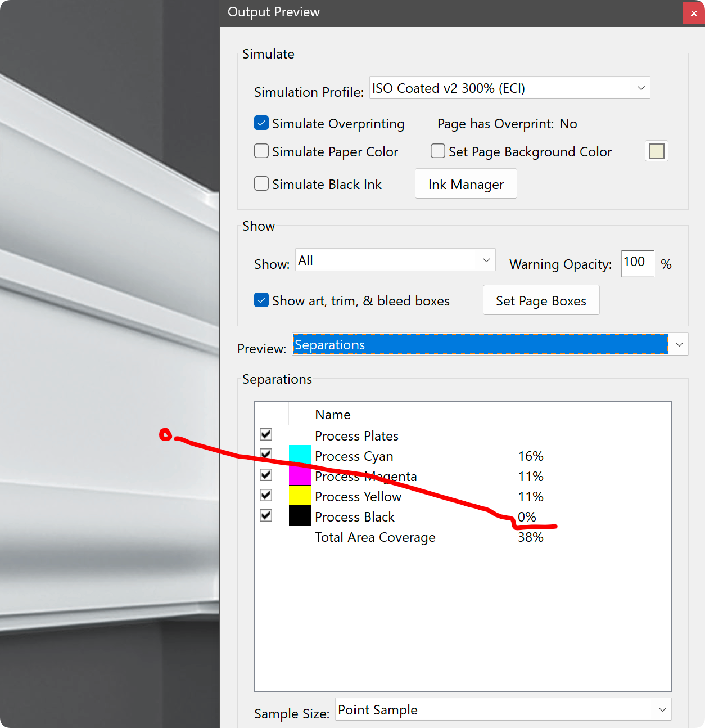Uncheck Show art, trim, & bleed boxes
Viewport: 705px width, 728px height.
(x=261, y=300)
